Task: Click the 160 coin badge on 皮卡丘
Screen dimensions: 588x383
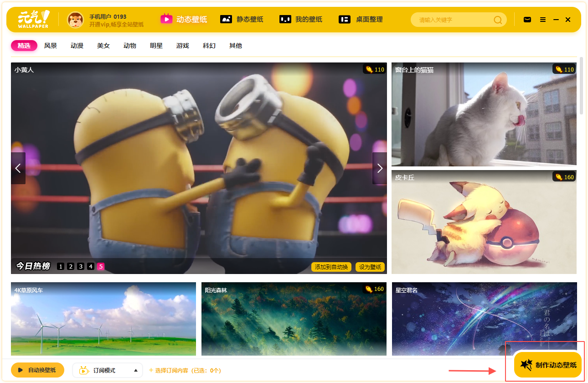Action: [564, 177]
